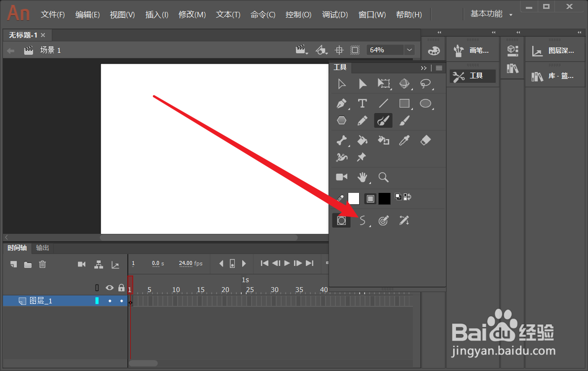Open the 插入(I) menu
The width and height of the screenshot is (588, 371).
pyautogui.click(x=157, y=15)
